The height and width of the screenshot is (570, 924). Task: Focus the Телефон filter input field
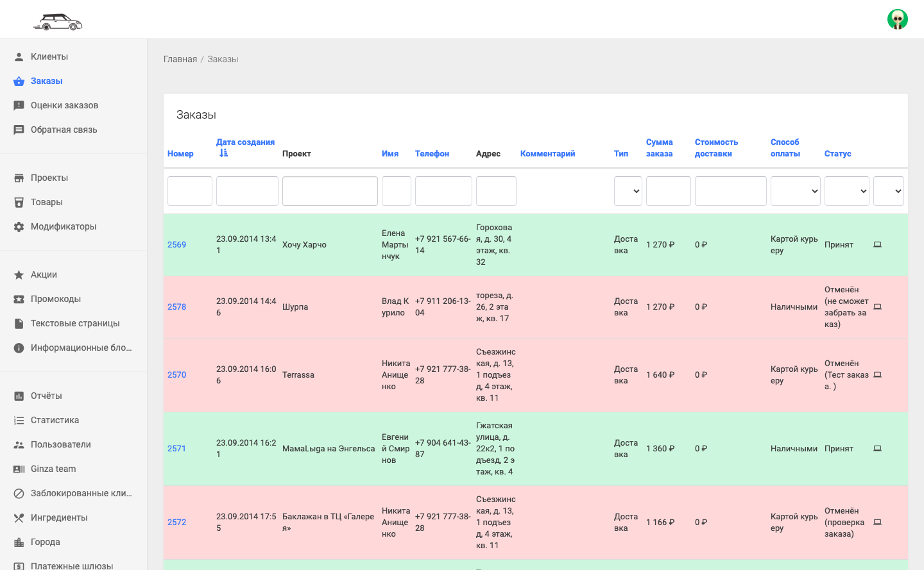443,191
